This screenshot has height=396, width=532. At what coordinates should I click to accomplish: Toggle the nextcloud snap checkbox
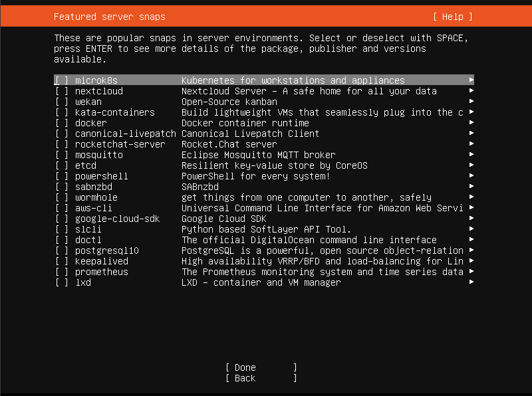[62, 91]
